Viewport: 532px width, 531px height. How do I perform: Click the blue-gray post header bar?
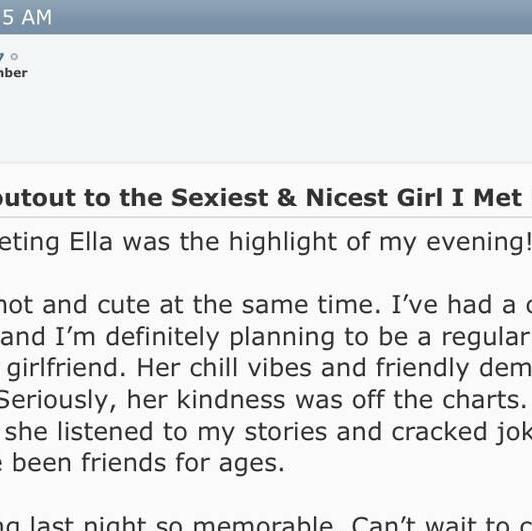266,17
